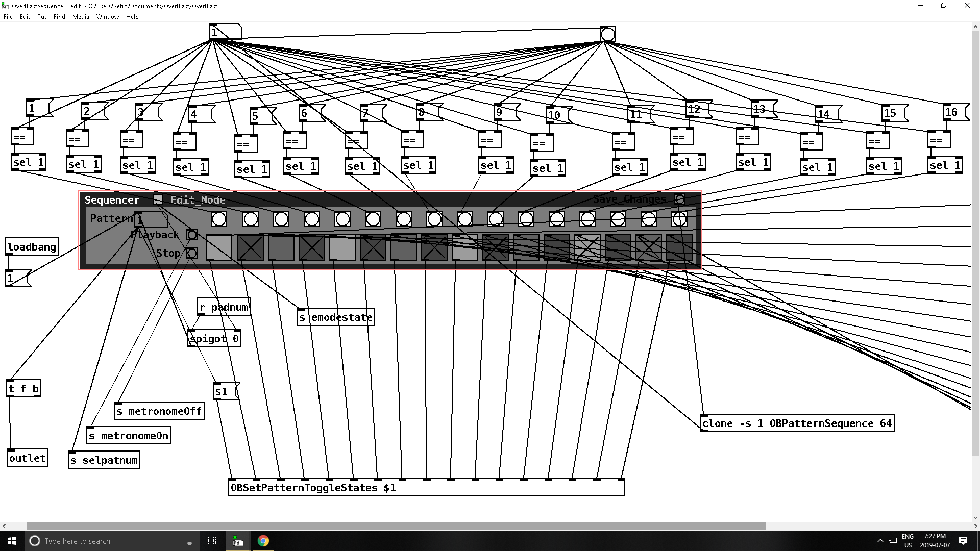Click the third step bang circle
The height and width of the screenshot is (551, 980).
[281, 219]
